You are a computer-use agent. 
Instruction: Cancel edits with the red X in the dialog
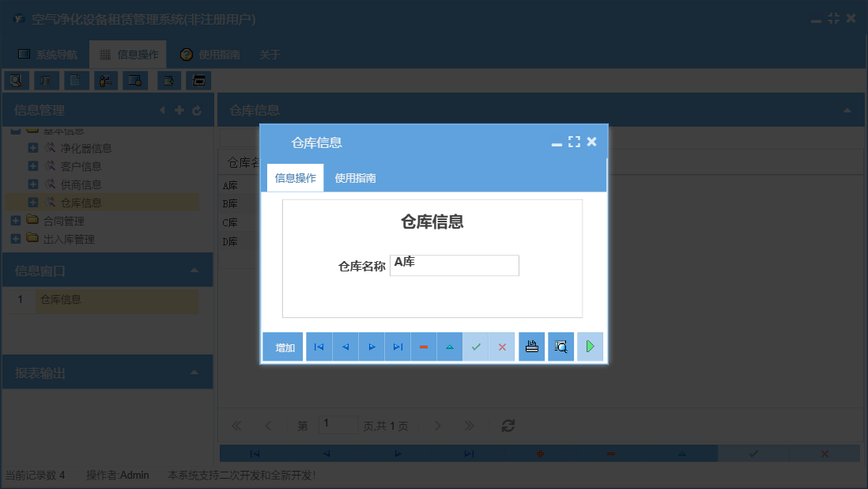point(502,346)
